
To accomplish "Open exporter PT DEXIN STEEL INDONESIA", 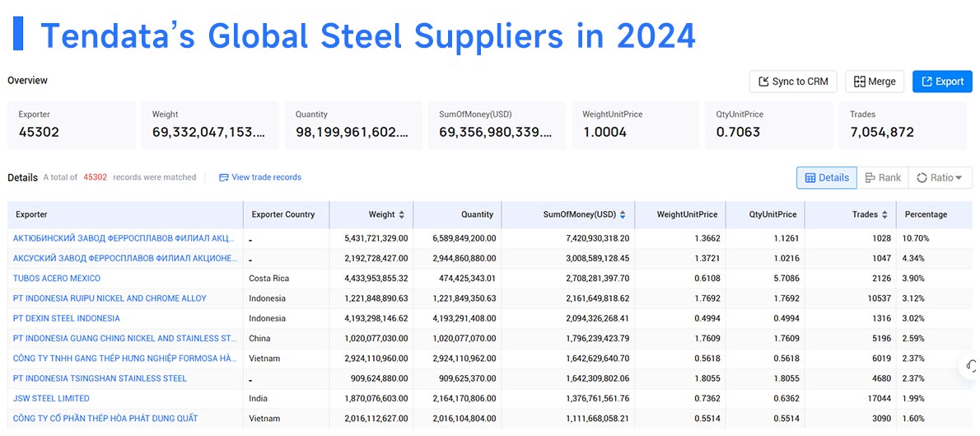I will tap(66, 318).
